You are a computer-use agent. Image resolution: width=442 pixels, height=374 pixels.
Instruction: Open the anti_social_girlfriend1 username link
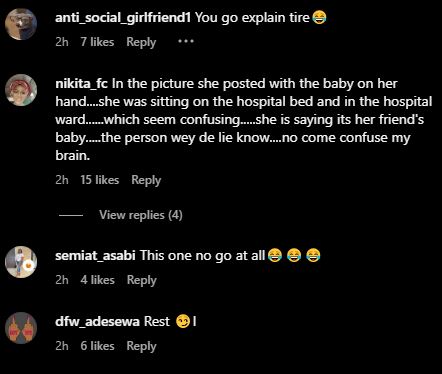123,18
